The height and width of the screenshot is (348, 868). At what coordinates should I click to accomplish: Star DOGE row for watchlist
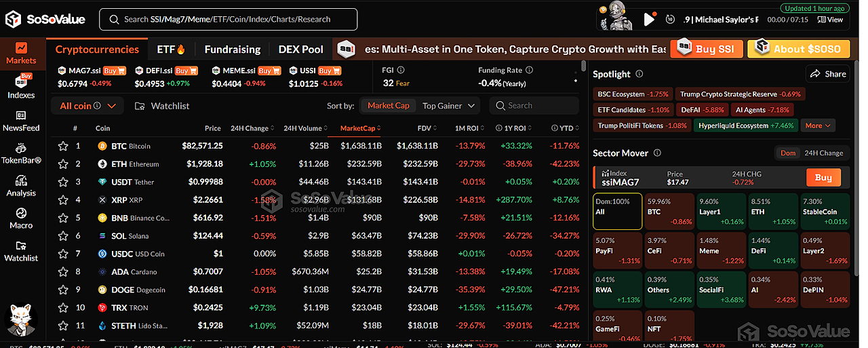pyautogui.click(x=63, y=290)
